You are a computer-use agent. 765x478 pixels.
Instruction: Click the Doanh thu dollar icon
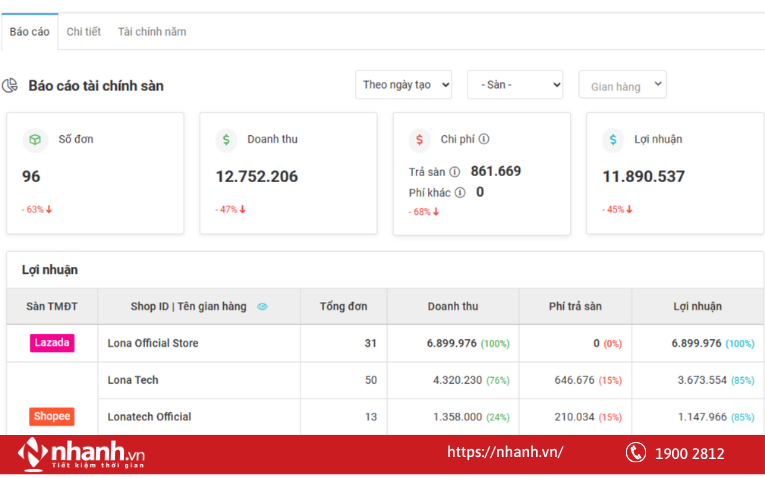coord(227,140)
